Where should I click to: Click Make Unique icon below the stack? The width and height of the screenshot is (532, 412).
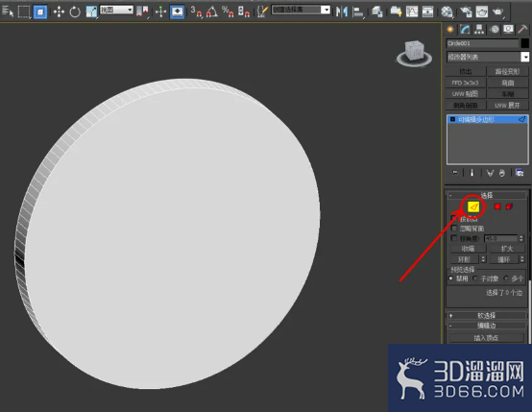490,173
